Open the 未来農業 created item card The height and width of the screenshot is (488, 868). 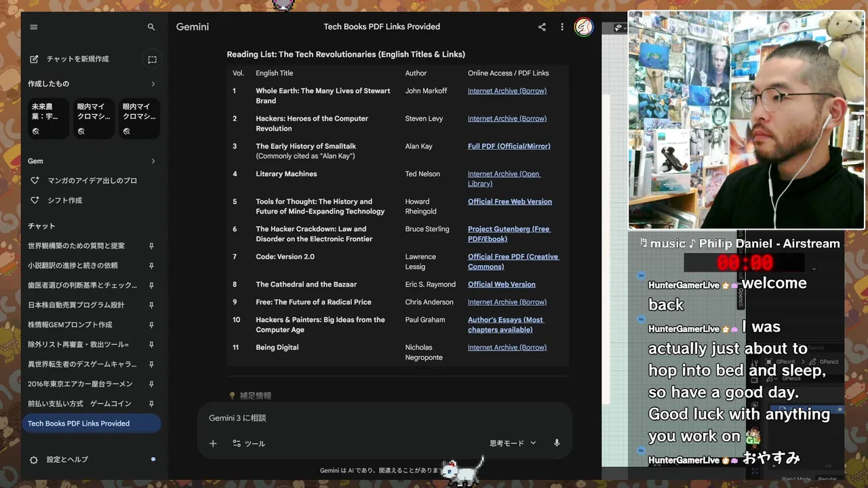48,119
